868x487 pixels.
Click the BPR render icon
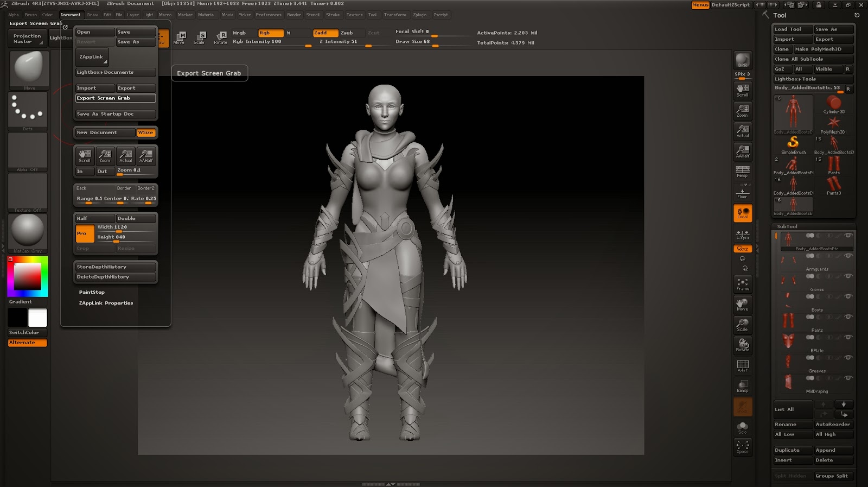click(742, 60)
